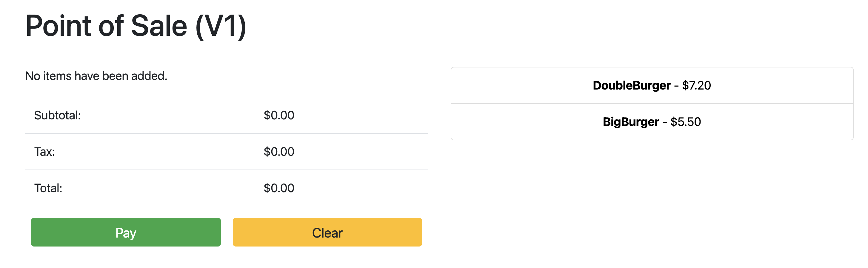Click the 'No items have been added' message

tap(96, 76)
